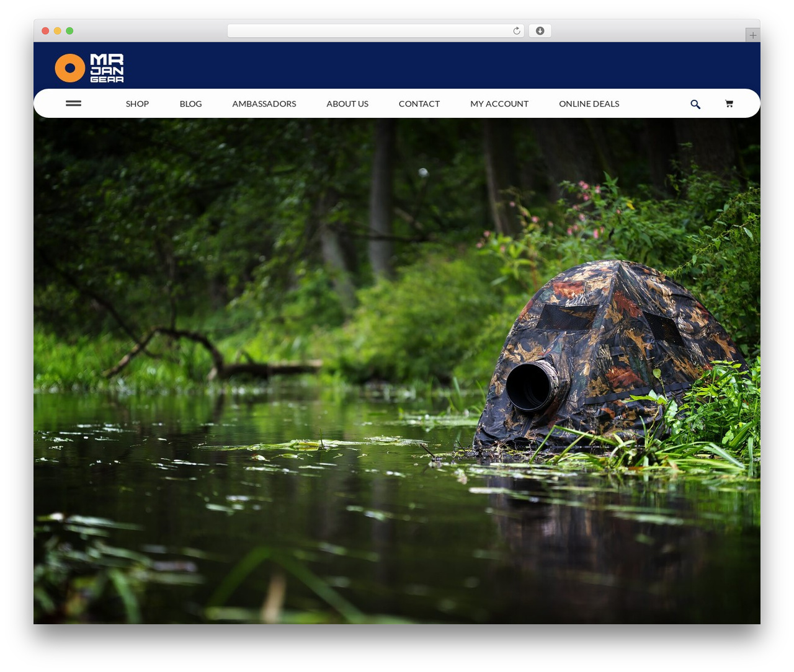Screen dimensions: 794x672
Task: Click the search magnifier icon
Action: 695,104
